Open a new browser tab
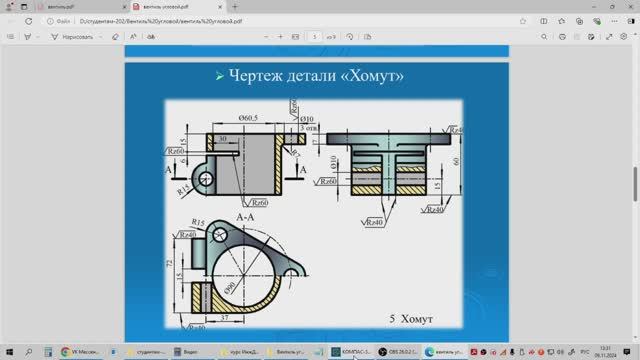This screenshot has width=640, height=360. [235, 7]
